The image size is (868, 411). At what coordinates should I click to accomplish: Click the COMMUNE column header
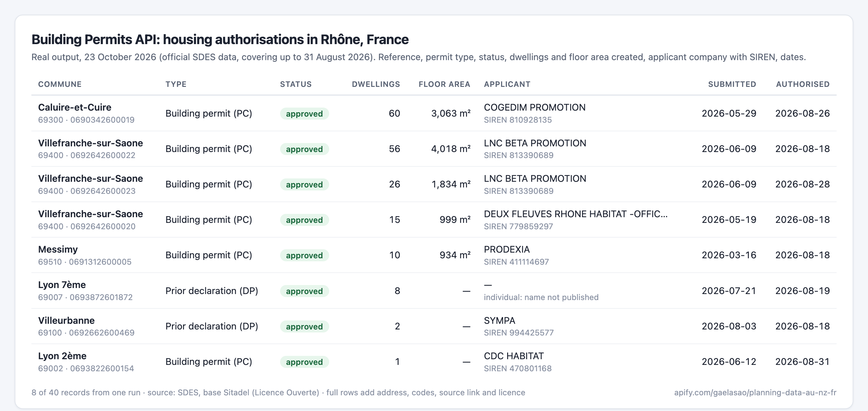(x=60, y=84)
